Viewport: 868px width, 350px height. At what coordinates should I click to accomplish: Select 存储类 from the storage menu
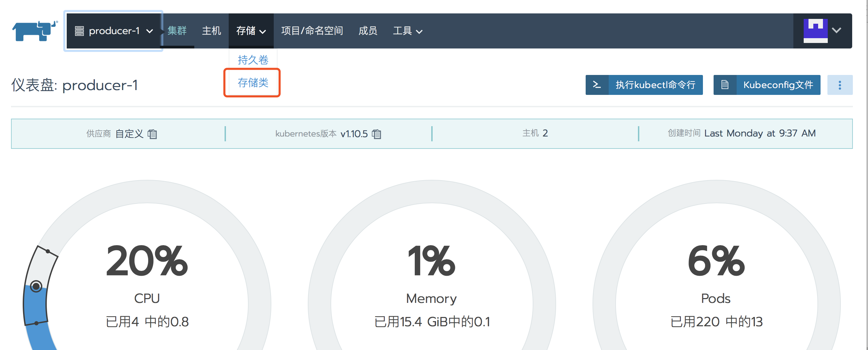click(x=253, y=83)
